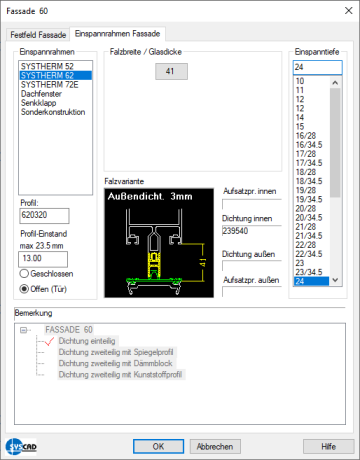
Task: Switch to the Festfeld Fassade tab
Action: 38,35
